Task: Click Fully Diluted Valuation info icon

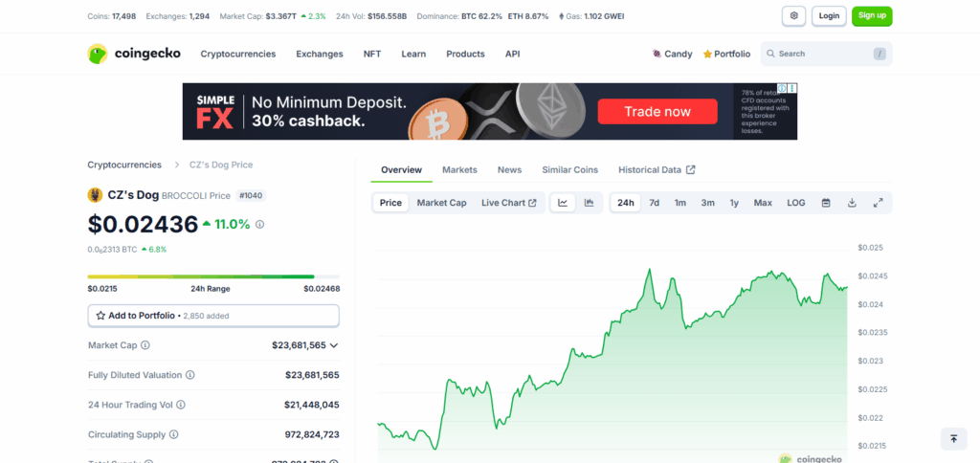Action: coord(190,375)
